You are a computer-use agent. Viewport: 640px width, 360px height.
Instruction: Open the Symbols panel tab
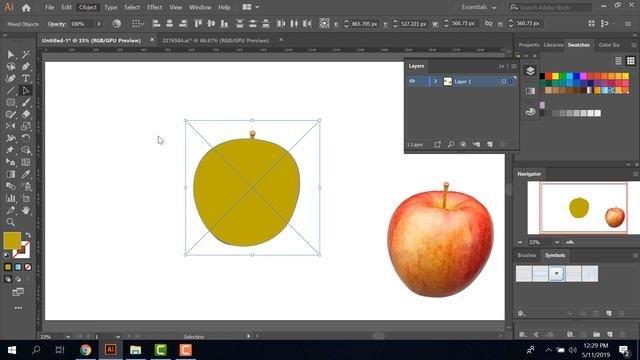point(555,256)
